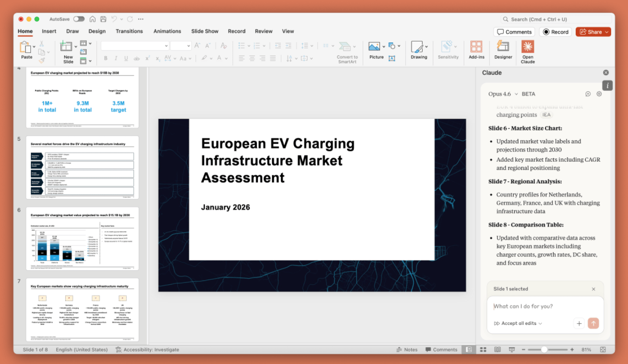Open the Designer pane
628x364 pixels.
tap(503, 47)
